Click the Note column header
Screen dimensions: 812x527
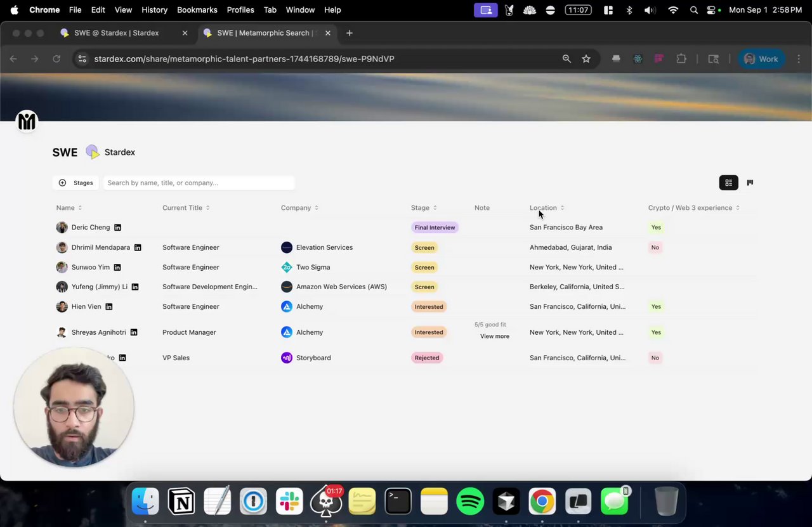482,208
